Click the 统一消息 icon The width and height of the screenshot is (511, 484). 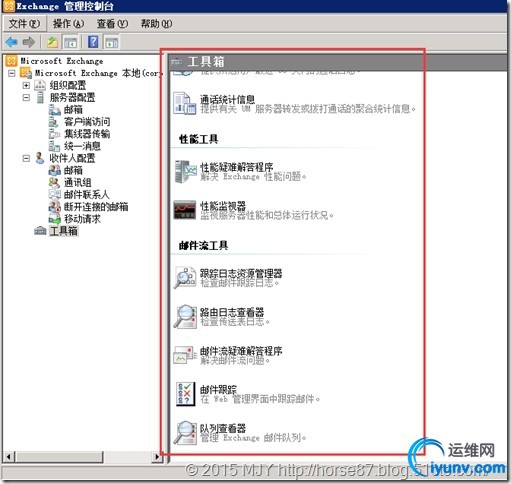pyautogui.click(x=54, y=146)
